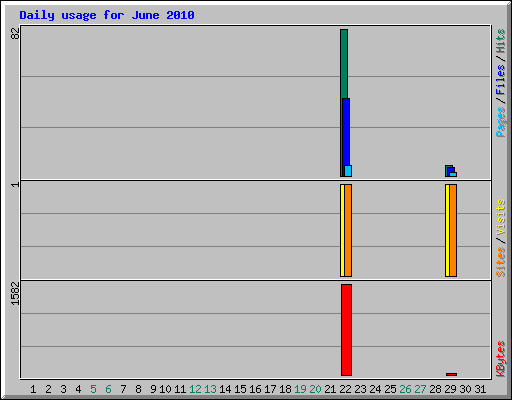Image resolution: width=512 pixels, height=400 pixels.
Task: Click the Pages legend label
Action: tap(500, 122)
